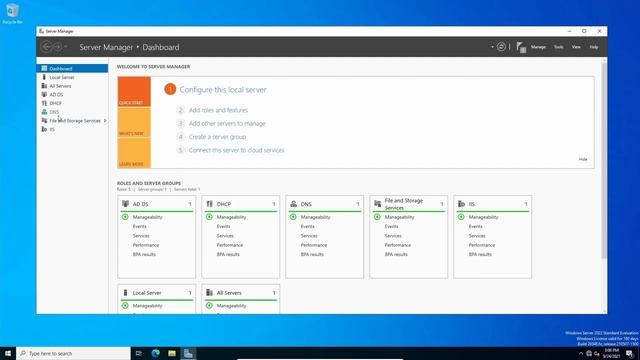The width and height of the screenshot is (640, 360).
Task: Click Connect this server to cloud services
Action: pos(236,150)
